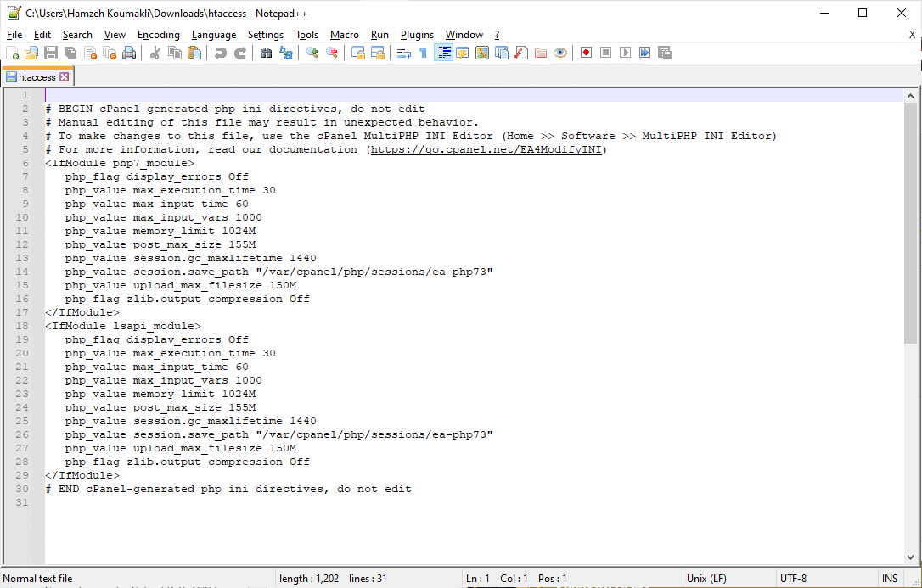Click the Unix (LF) status bar field
922x588 pixels.
(706, 579)
